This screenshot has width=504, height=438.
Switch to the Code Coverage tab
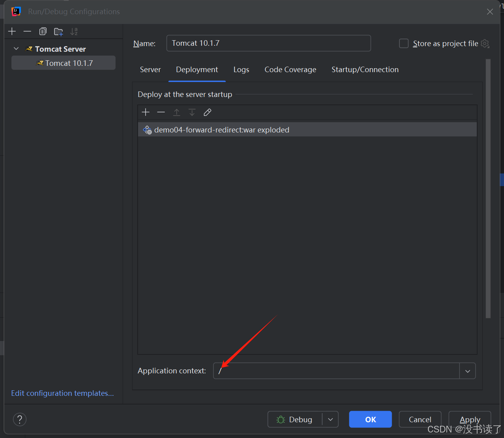click(290, 69)
